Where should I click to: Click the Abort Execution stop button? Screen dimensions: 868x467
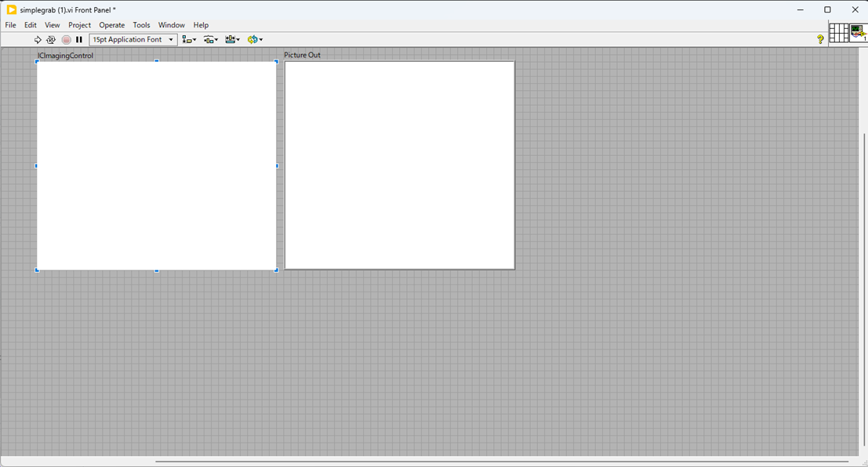tap(66, 40)
